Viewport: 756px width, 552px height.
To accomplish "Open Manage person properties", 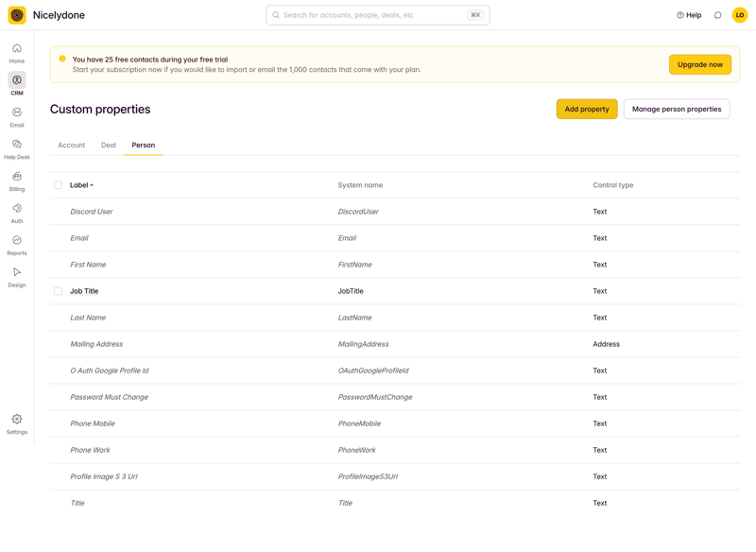I will pyautogui.click(x=677, y=109).
